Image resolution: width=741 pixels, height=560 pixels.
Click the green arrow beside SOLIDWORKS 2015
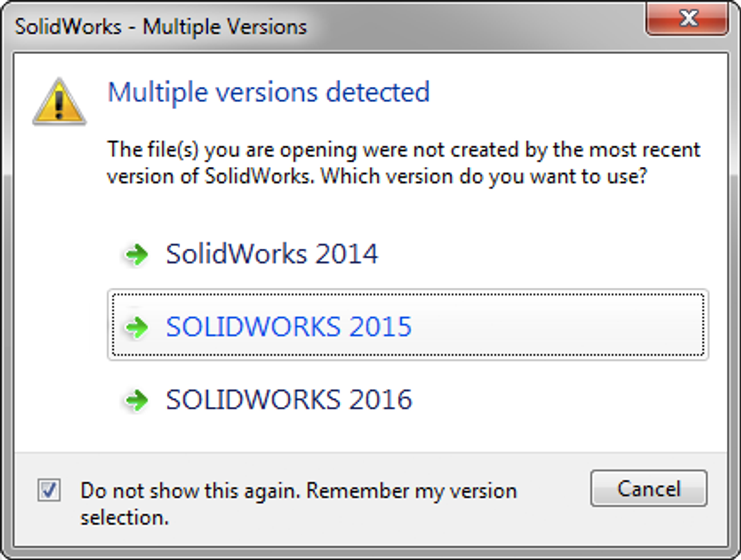coord(136,327)
